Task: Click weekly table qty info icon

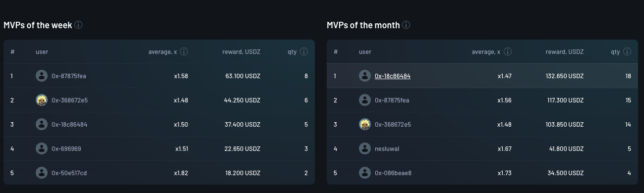Action: pyautogui.click(x=304, y=51)
